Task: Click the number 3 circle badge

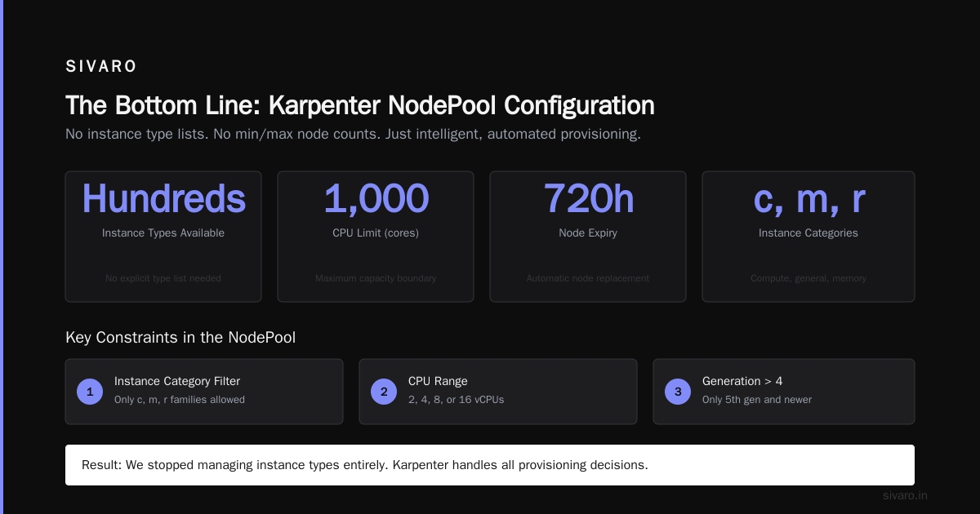Action: (678, 392)
